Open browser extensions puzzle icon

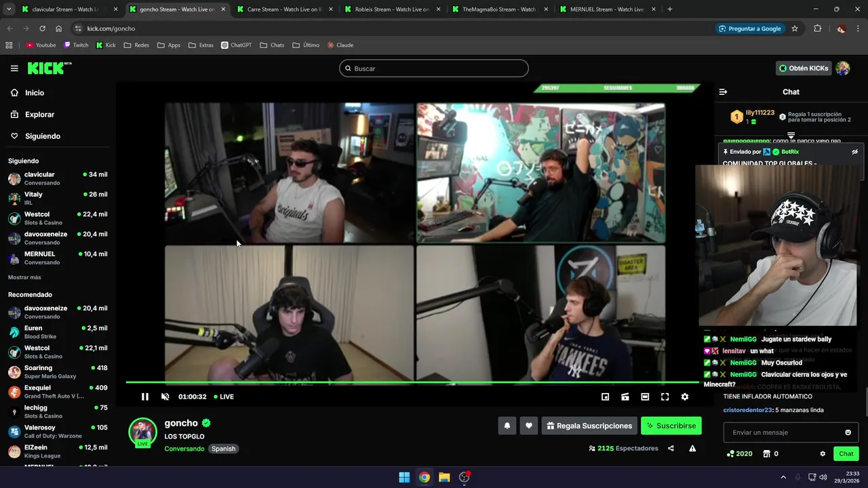click(x=817, y=28)
